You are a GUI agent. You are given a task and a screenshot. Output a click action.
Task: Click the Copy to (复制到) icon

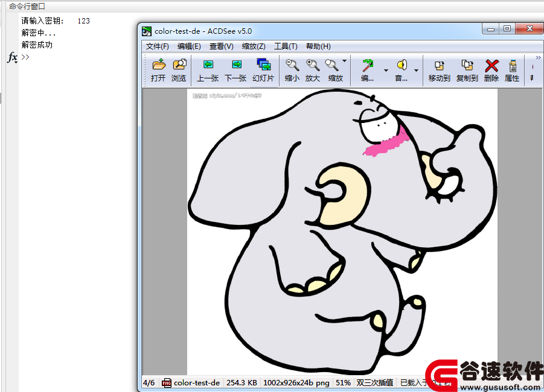coord(467,65)
